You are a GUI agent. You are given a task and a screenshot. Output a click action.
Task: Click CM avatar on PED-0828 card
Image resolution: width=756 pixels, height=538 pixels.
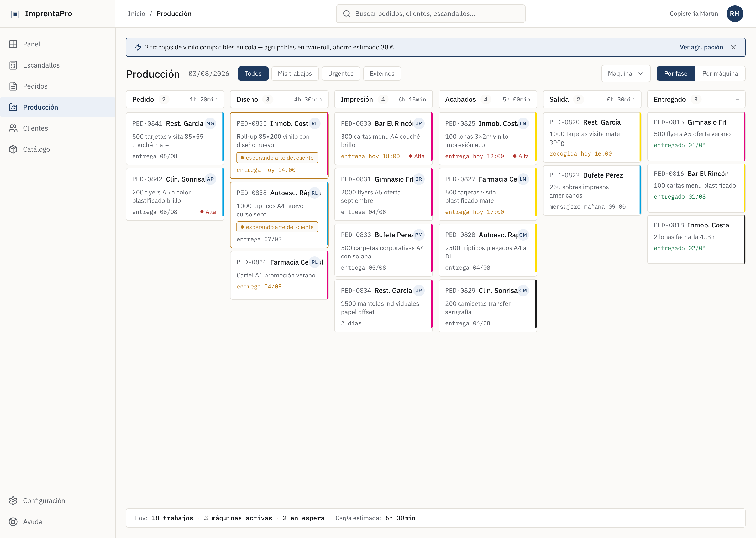tap(523, 235)
